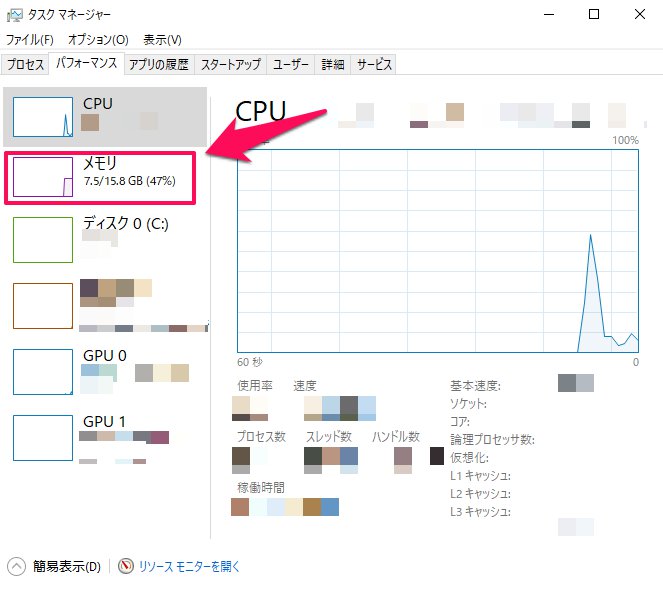Click the 簡易表示(D) collapse arrow icon

click(16, 566)
